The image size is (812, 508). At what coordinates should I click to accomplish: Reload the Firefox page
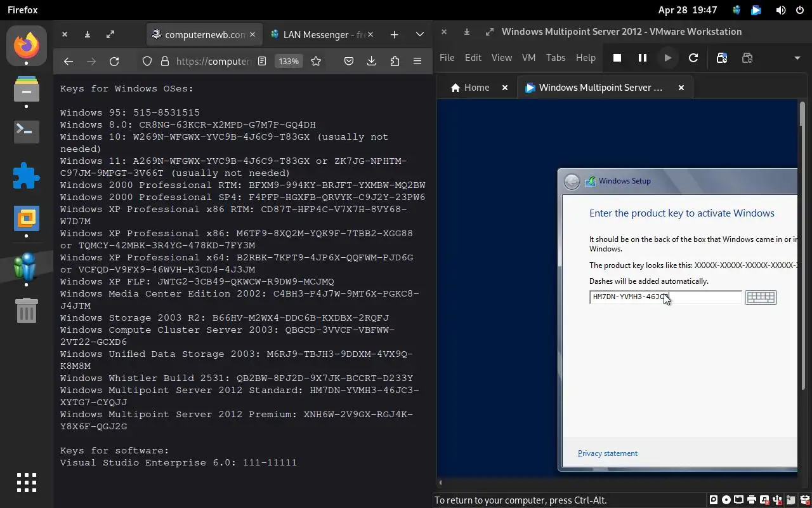(x=114, y=61)
